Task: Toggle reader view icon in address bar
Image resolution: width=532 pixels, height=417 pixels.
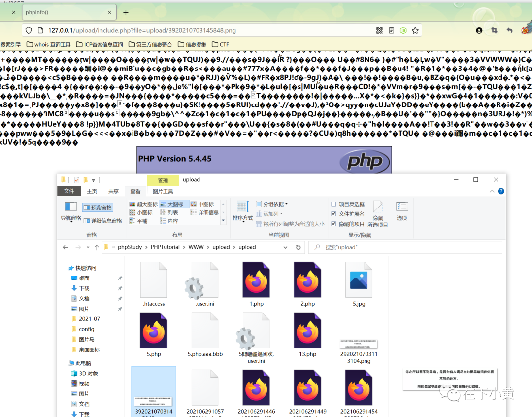Action: tap(391, 30)
